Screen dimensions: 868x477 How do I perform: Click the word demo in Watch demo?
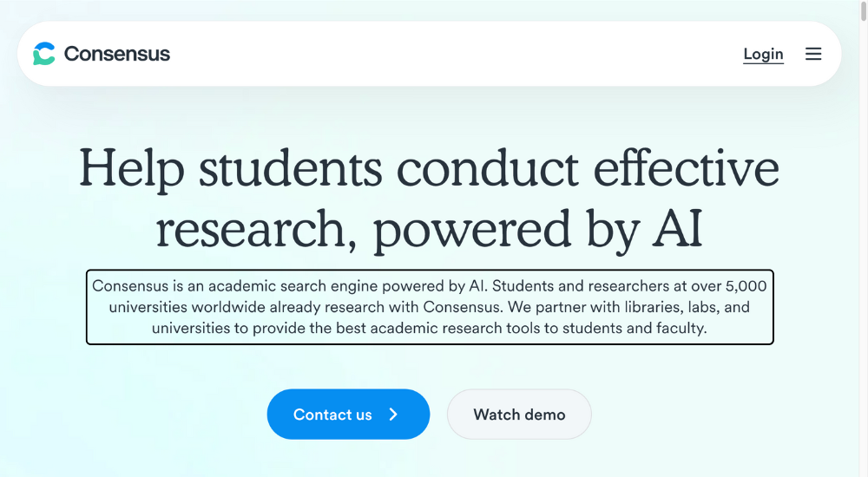[x=545, y=415]
